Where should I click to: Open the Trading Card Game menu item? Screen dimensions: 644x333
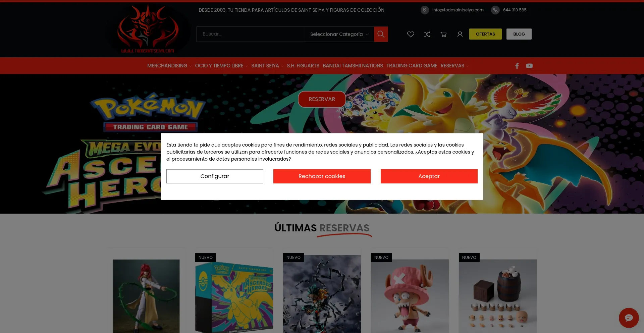tap(412, 66)
